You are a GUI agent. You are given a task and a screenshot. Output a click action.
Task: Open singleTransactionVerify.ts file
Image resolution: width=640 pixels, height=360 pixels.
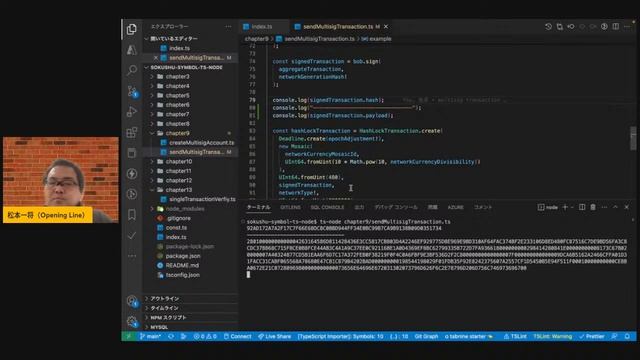pos(202,199)
